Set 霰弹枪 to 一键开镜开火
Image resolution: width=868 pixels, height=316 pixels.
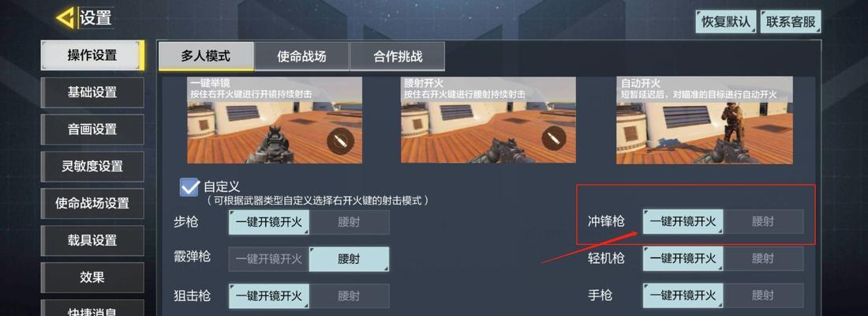pyautogui.click(x=269, y=259)
